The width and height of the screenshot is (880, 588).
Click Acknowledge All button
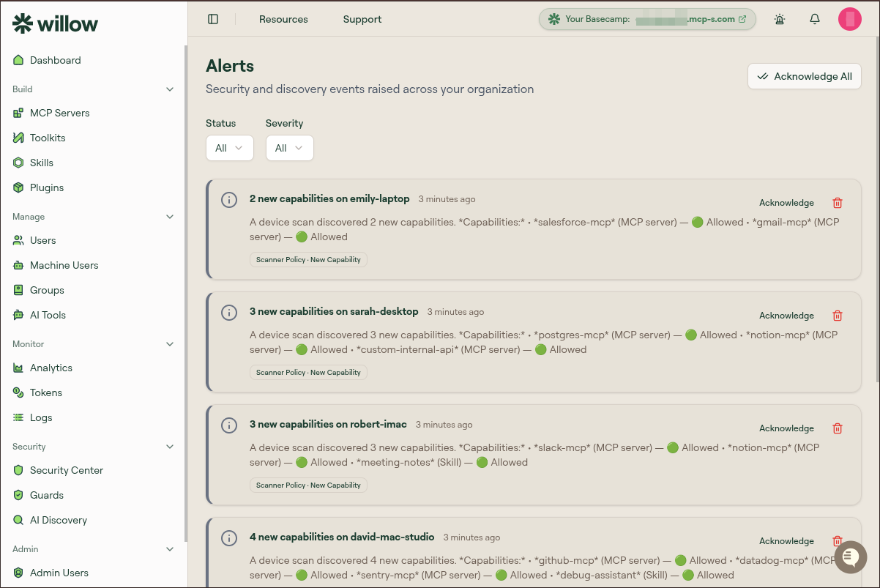[x=804, y=76]
